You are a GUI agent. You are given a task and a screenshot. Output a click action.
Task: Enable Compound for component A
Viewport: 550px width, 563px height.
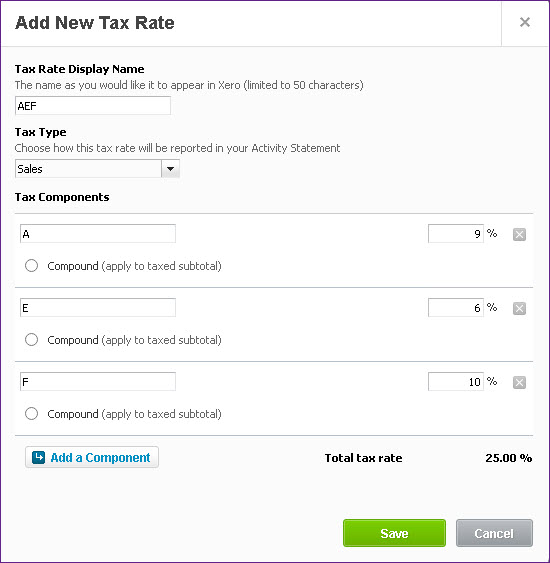tap(32, 266)
